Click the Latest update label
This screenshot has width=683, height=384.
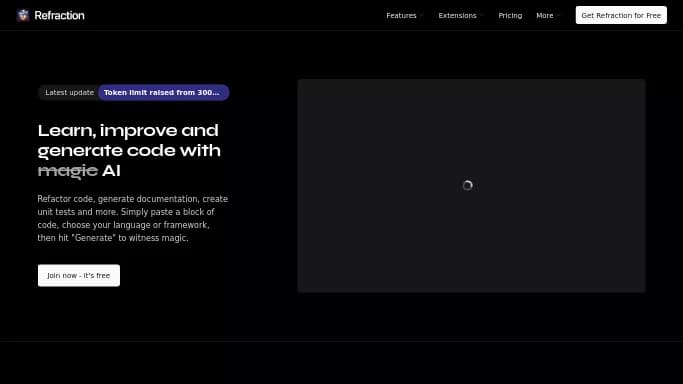click(x=70, y=92)
